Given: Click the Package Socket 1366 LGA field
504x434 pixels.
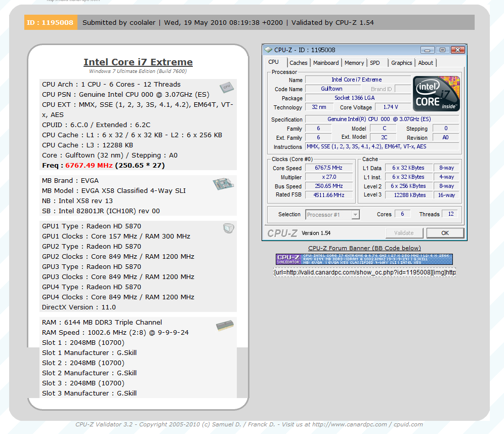Looking at the screenshot, I should [x=357, y=98].
